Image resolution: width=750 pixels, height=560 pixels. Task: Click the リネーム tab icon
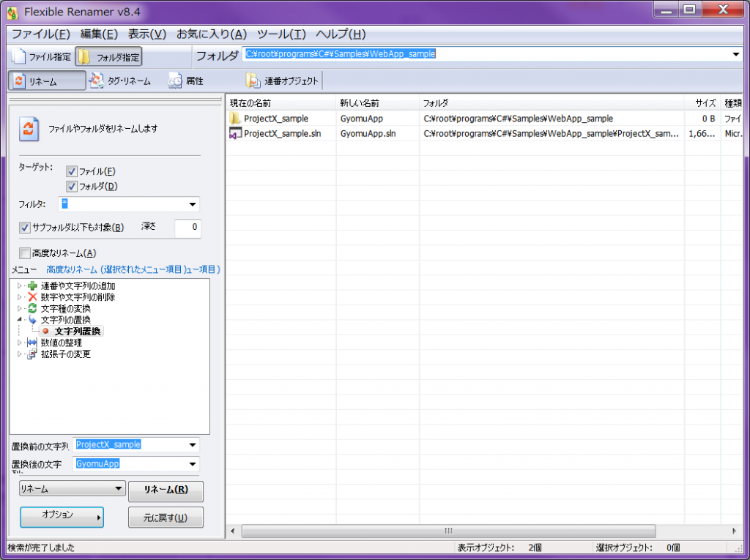[x=18, y=81]
